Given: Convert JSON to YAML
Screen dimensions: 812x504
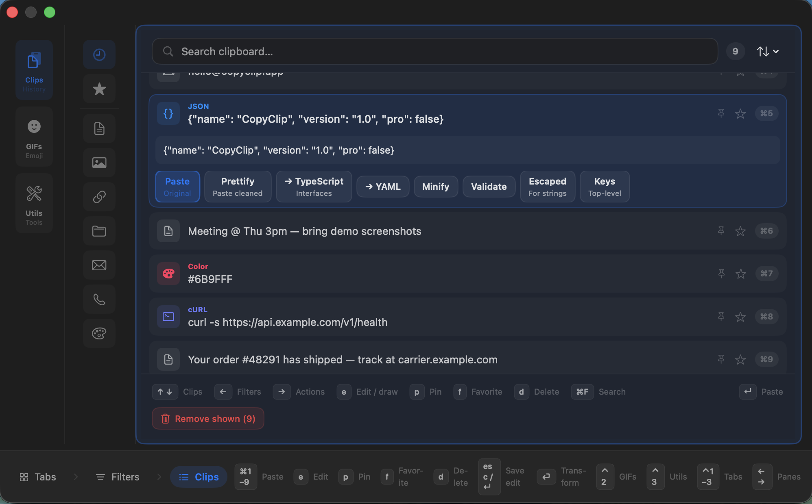Looking at the screenshot, I should (383, 187).
